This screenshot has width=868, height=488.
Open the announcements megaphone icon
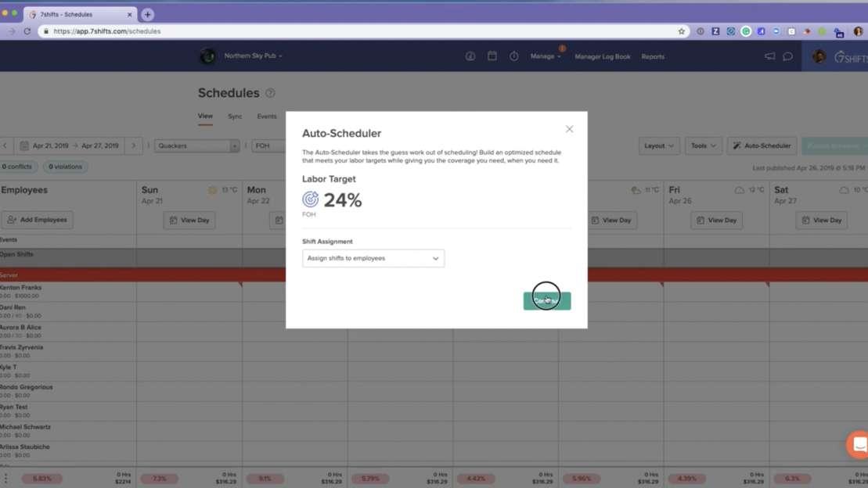[x=769, y=56]
